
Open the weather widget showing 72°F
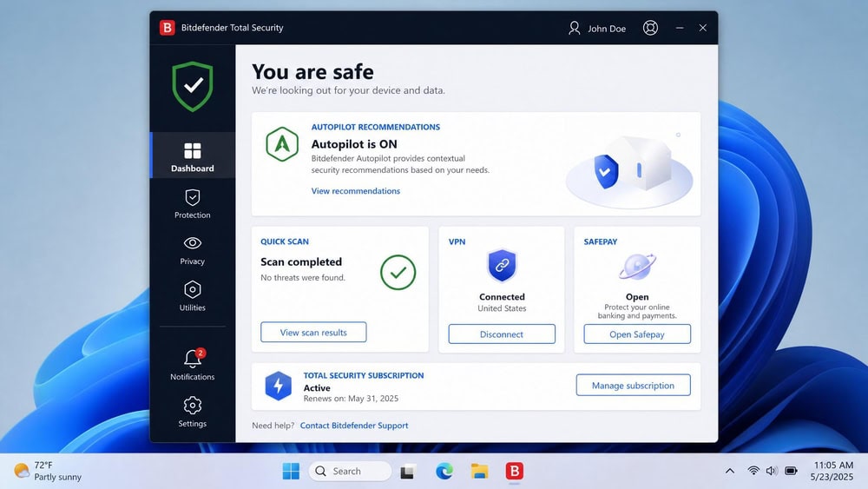tap(48, 472)
